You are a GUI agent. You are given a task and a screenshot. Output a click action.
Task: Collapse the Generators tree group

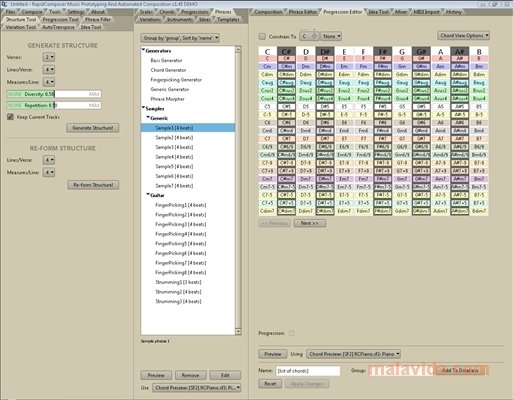pyautogui.click(x=143, y=50)
